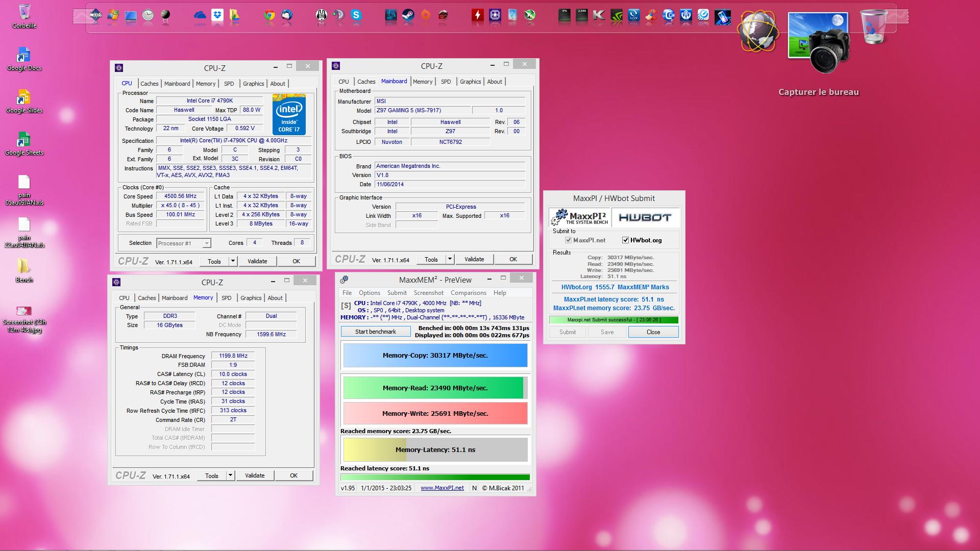980x551 pixels.
Task: Click the Submit successful progress bar
Action: [x=614, y=320]
